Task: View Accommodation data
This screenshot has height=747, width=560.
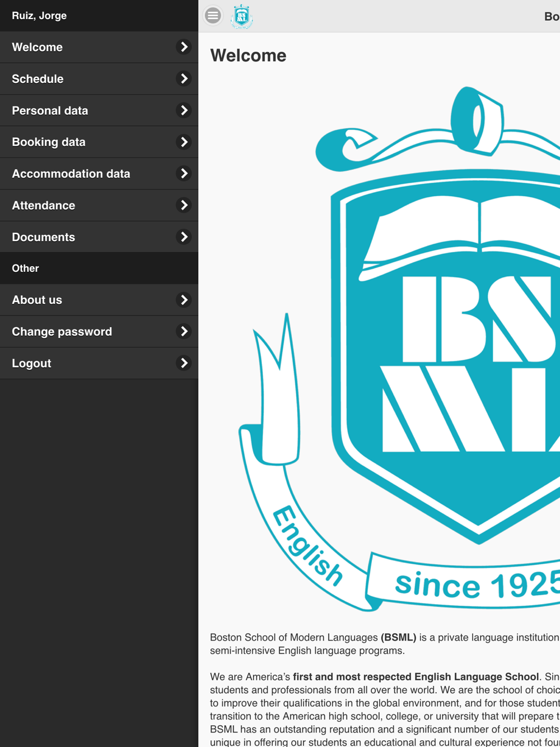Action: tap(99, 174)
